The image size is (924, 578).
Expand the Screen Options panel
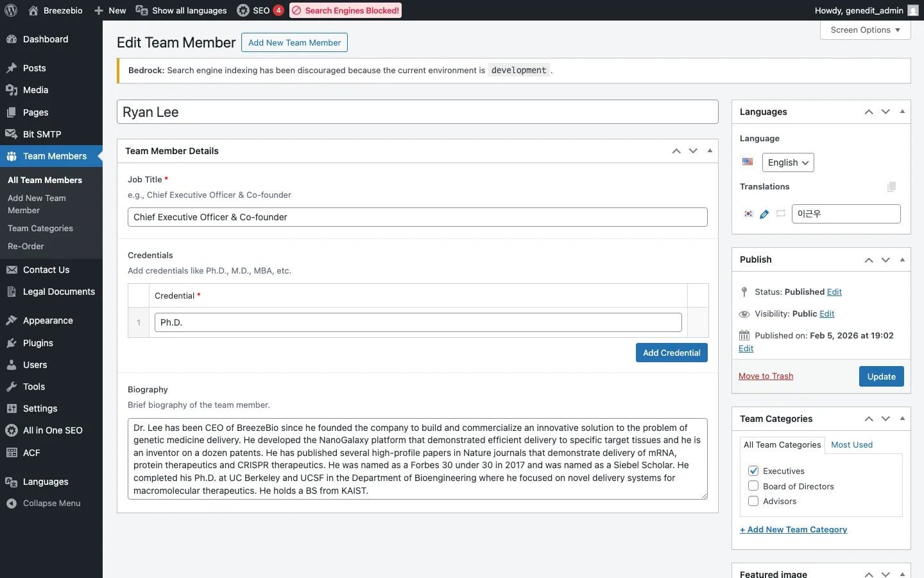[x=865, y=30]
